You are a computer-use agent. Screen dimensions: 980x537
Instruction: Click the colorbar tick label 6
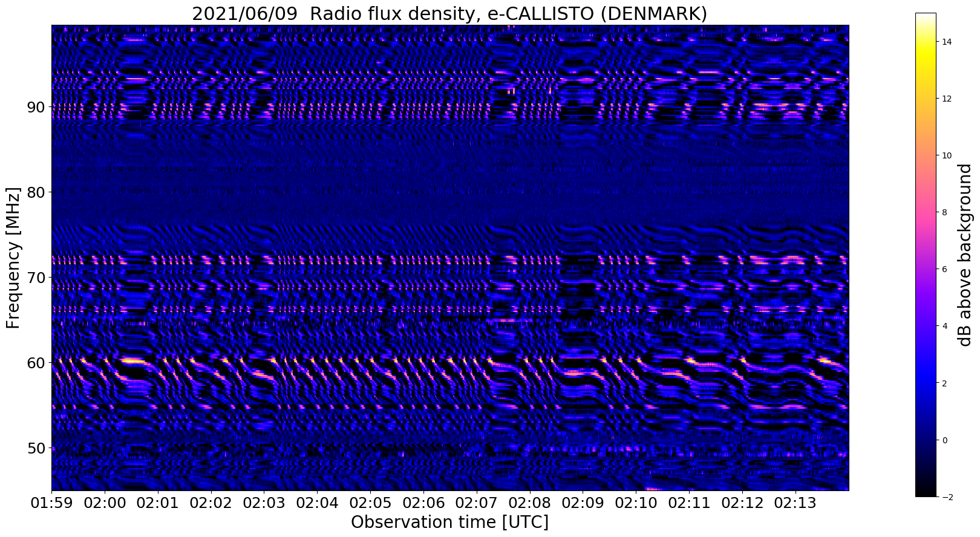(944, 269)
